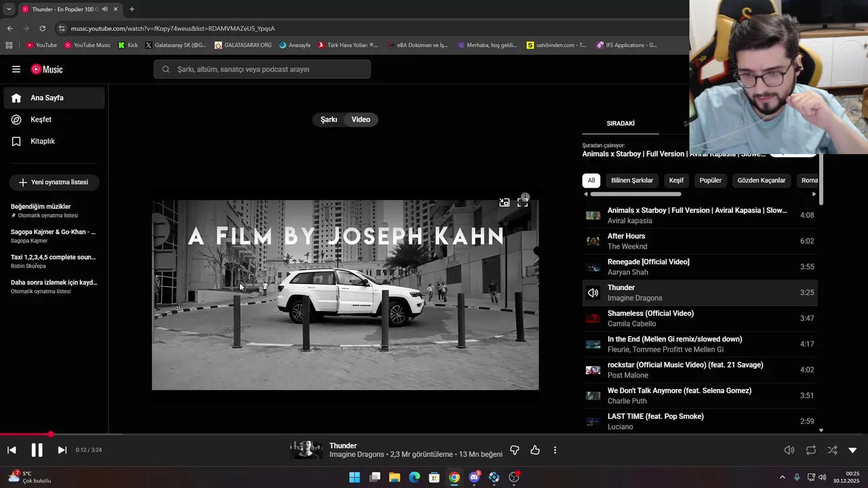Open miniplayer from video overlay
Viewport: 868px width, 488px height.
pyautogui.click(x=505, y=202)
